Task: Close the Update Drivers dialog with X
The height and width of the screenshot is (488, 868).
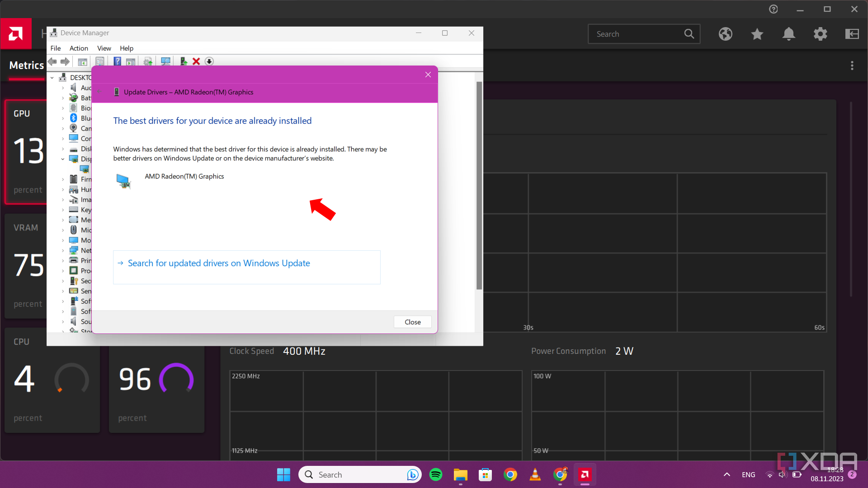Action: point(428,75)
